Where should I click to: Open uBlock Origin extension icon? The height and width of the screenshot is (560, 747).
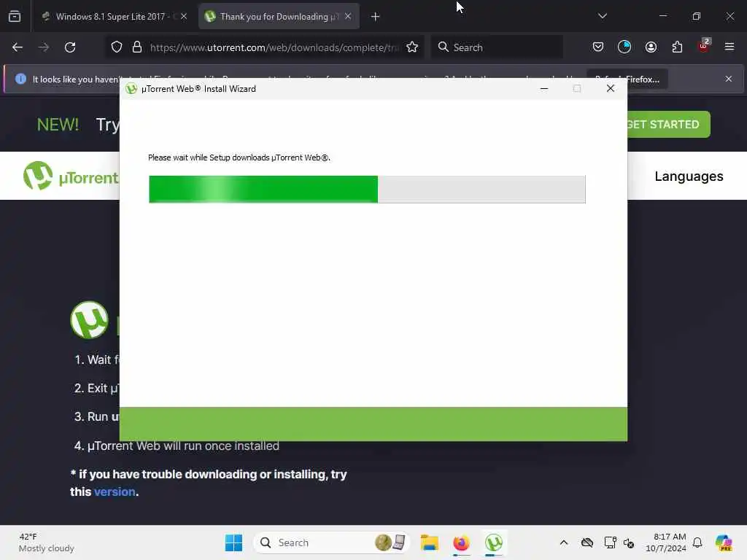click(x=704, y=46)
